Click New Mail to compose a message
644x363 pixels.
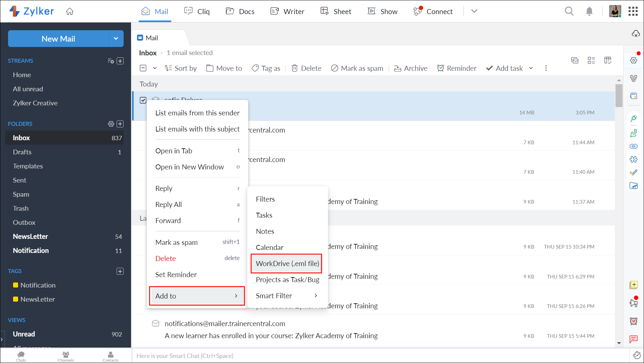(x=58, y=39)
